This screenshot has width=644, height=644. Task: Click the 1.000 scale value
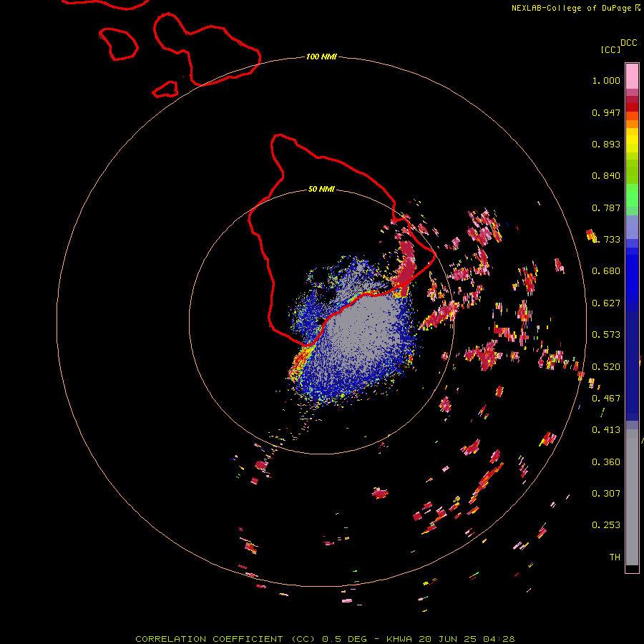click(x=606, y=80)
